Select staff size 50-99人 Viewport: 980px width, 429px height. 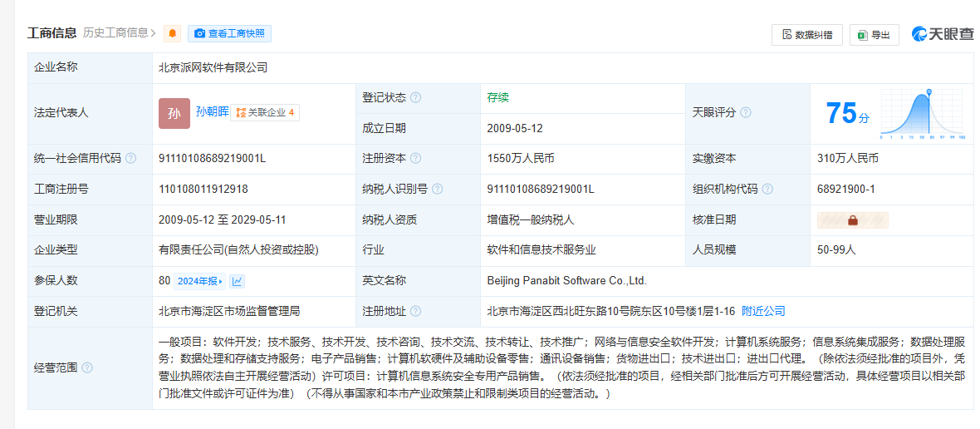[x=836, y=250]
